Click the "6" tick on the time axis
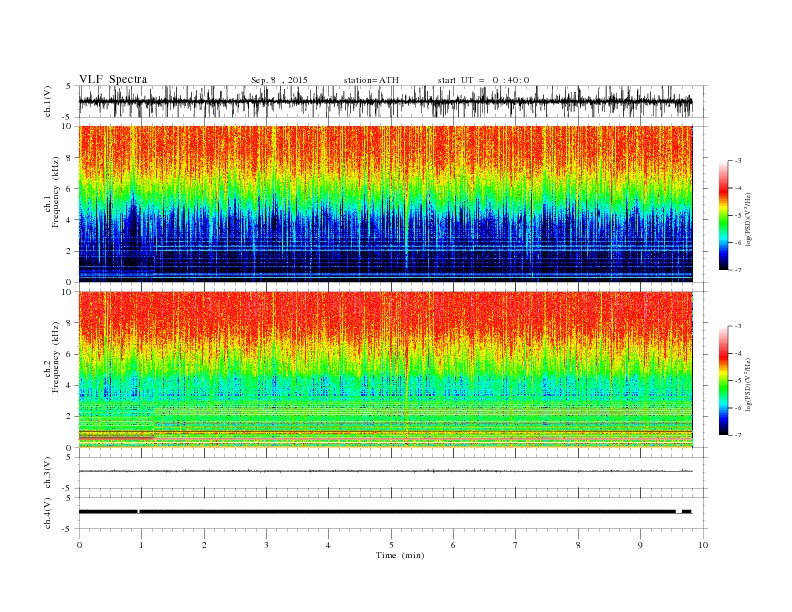Screen dimensions: 792x612 pyautogui.click(x=453, y=545)
